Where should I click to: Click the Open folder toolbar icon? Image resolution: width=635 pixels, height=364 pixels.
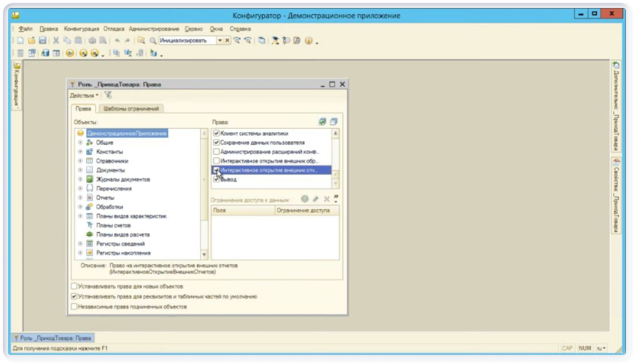[x=31, y=41]
